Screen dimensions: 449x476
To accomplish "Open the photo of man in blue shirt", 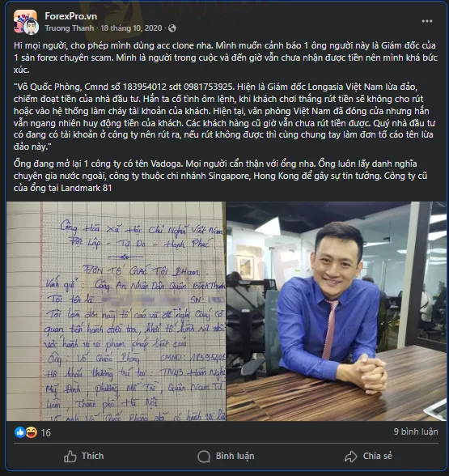I will 337,311.
